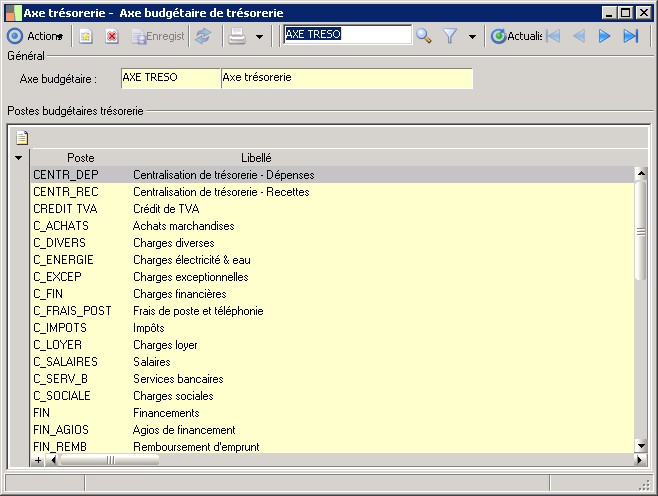Viewport: 658px width, 496px height.
Task: Click the New record icon
Action: [x=87, y=36]
